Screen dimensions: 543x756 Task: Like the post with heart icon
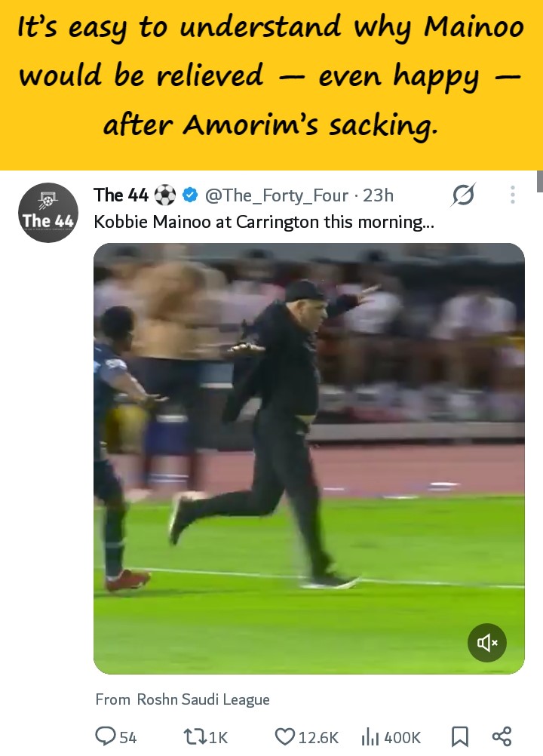coord(285,736)
